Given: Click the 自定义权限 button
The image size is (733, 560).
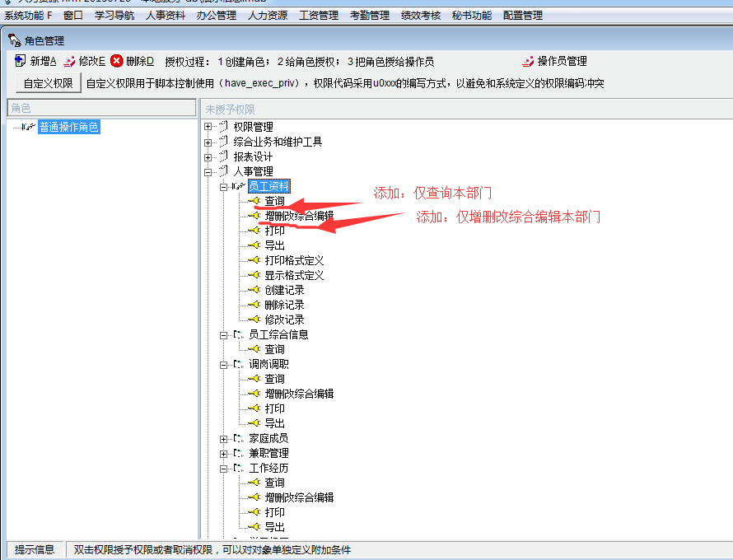Looking at the screenshot, I should coord(49,83).
